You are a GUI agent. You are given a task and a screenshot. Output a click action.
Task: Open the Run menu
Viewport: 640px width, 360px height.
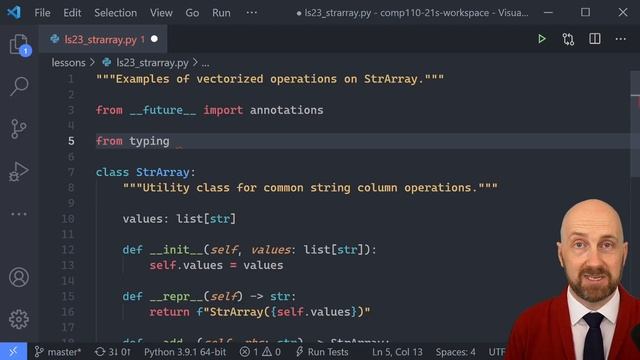pos(221,13)
